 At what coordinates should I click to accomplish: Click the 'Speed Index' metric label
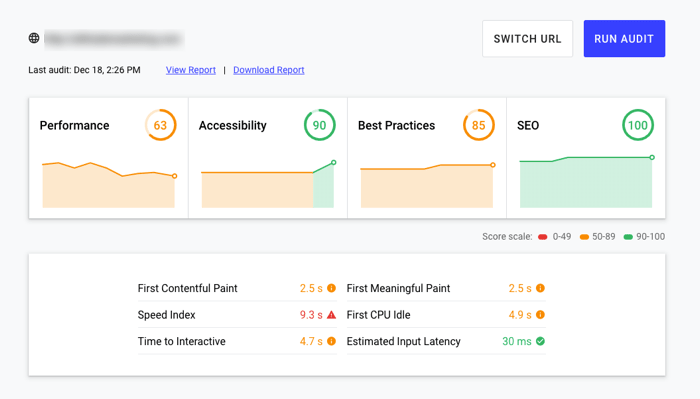167,315
